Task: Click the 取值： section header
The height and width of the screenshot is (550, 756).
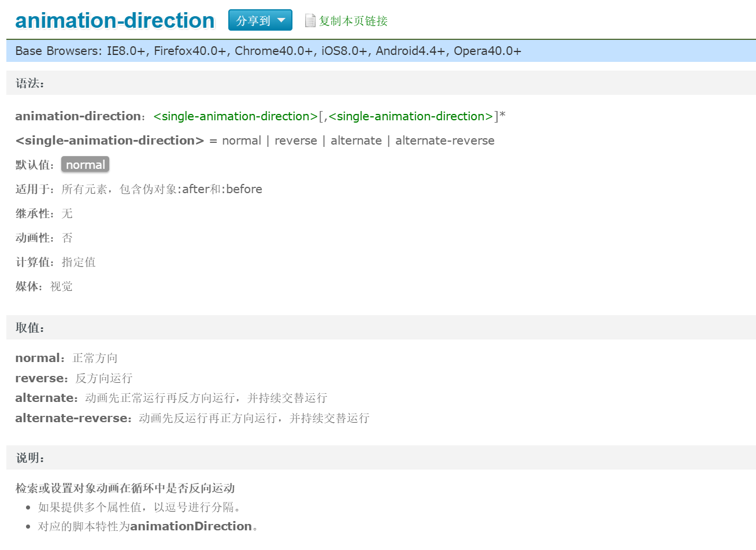Action: click(381, 327)
